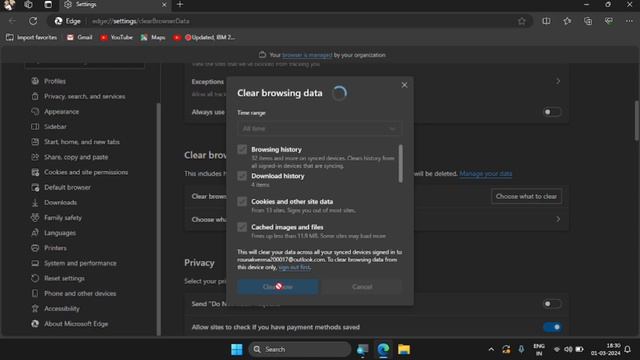Expand the Exceptions row chevron
Screen dimensions: 640x360
[x=558, y=82]
